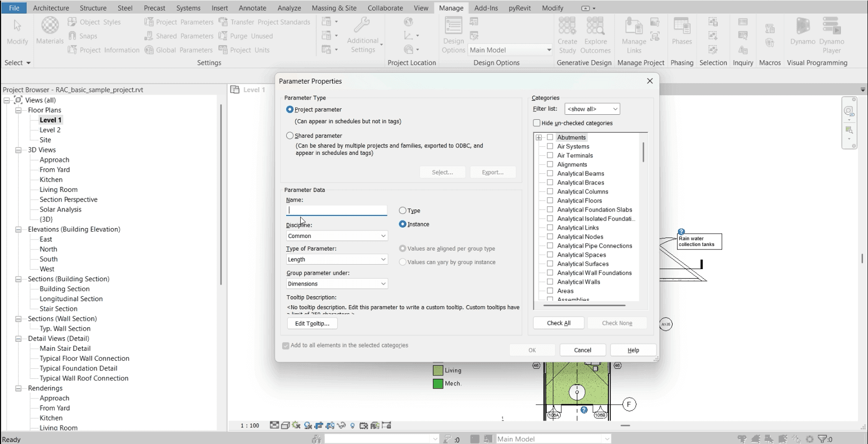Click the Living legend green swatch
Image resolution: width=868 pixels, height=444 pixels.
(438, 370)
